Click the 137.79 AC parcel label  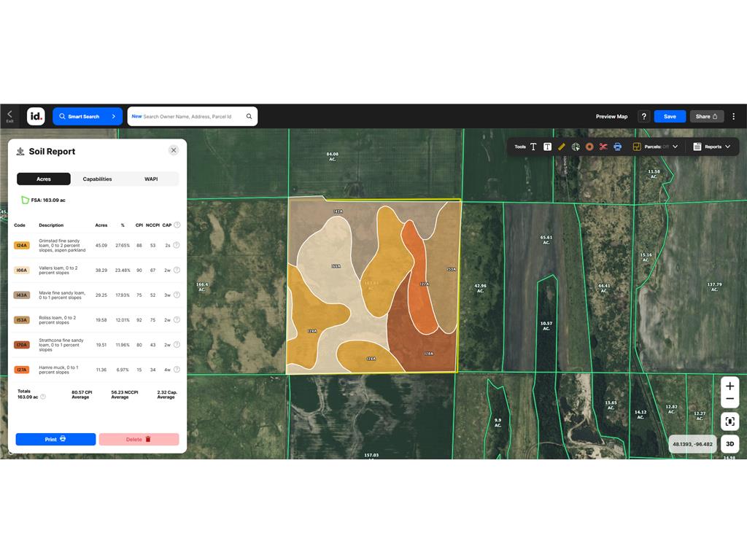pos(714,287)
